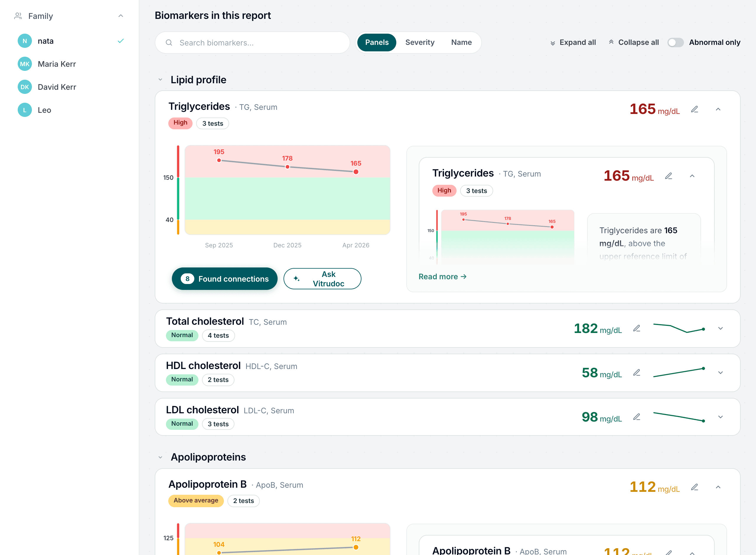Collapse the Lipid profile section
This screenshot has width=756, height=555.
coord(160,80)
